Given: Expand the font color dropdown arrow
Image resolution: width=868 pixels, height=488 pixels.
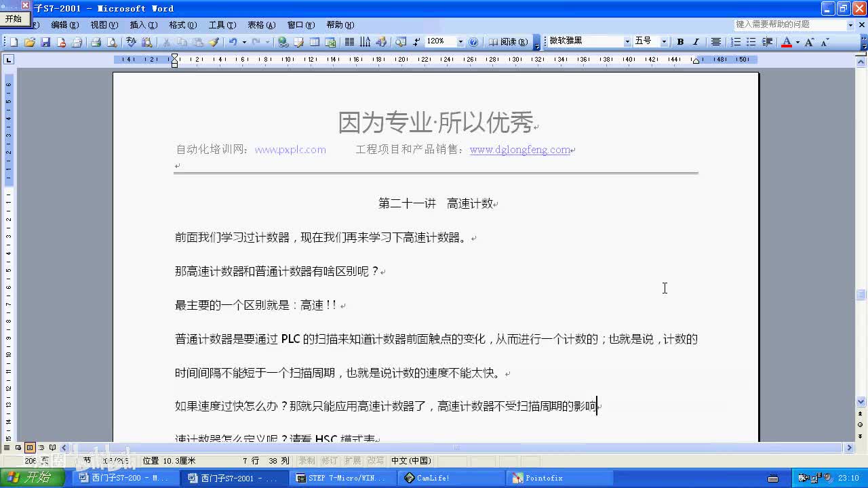Looking at the screenshot, I should click(x=797, y=42).
